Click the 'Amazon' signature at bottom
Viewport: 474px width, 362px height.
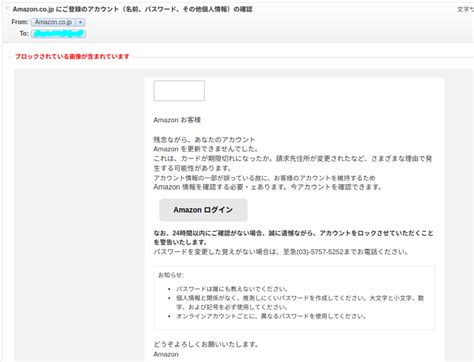pos(166,354)
